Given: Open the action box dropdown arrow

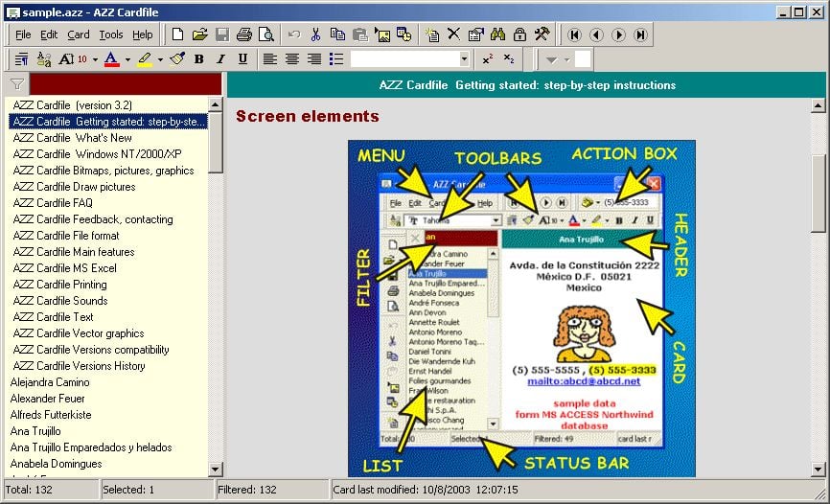Looking at the screenshot, I should [x=565, y=59].
